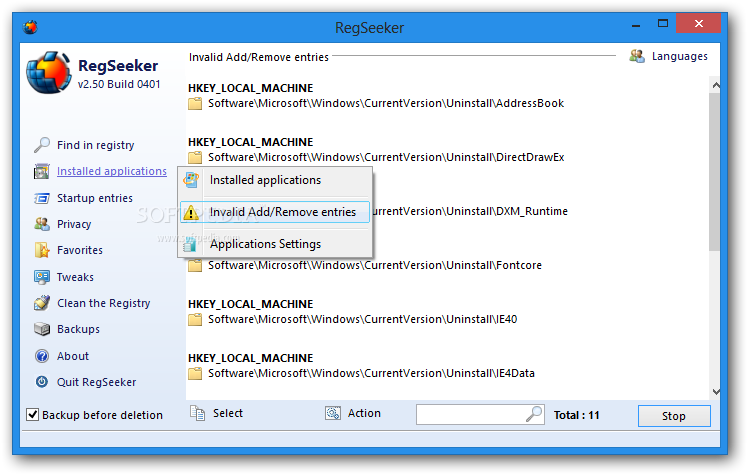Open the Languages option
The image size is (748, 475).
point(680,56)
